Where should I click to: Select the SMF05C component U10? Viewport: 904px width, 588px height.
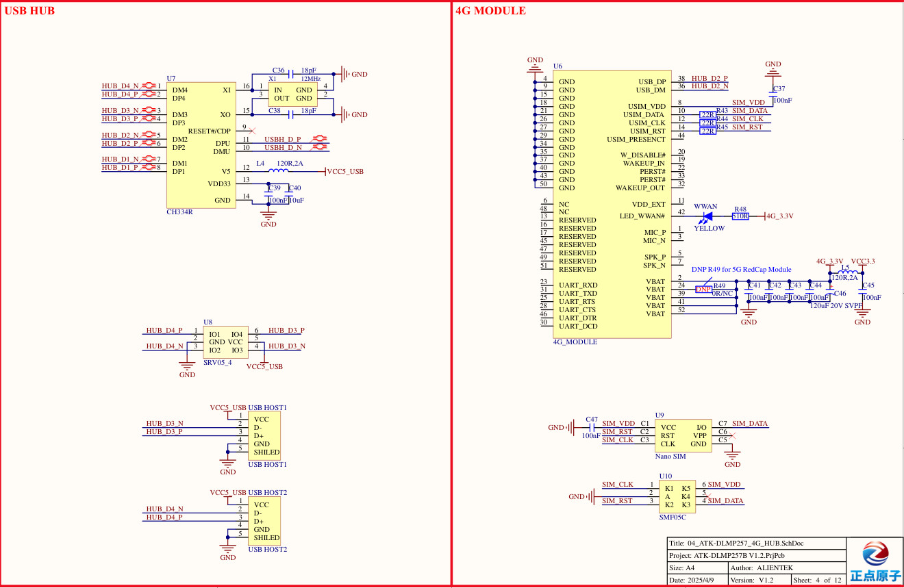pyautogui.click(x=677, y=496)
